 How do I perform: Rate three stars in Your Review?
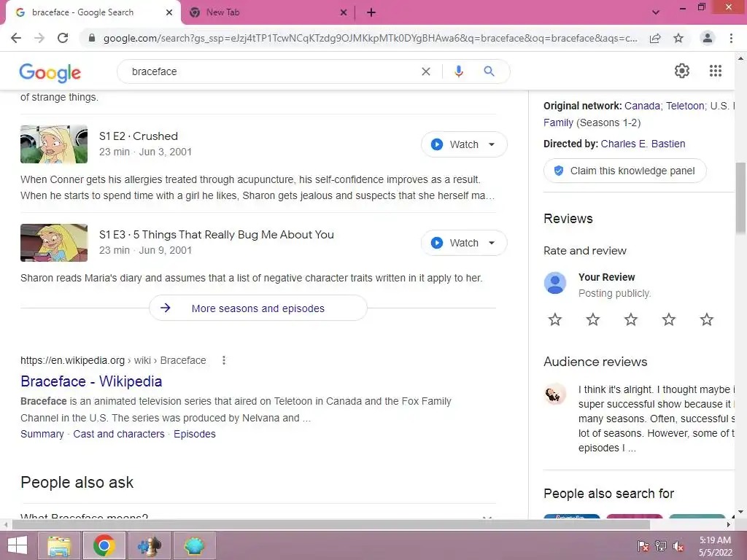631,319
